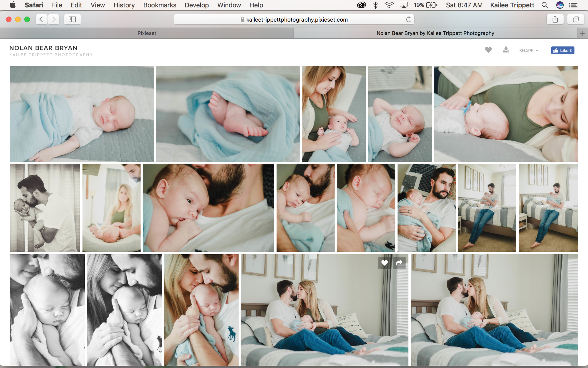Screen dimensions: 588x368
Task: Click the gallery favorites heart icon
Action: point(488,50)
